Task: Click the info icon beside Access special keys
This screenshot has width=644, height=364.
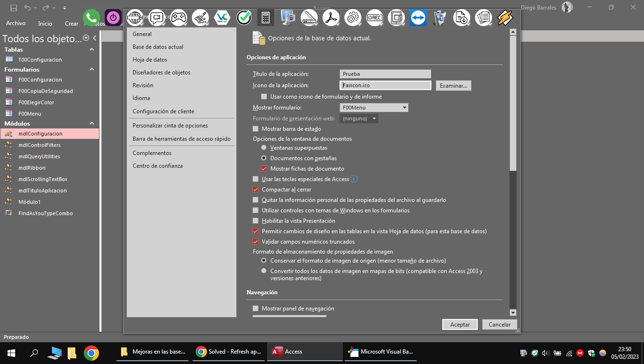Action: click(x=353, y=179)
